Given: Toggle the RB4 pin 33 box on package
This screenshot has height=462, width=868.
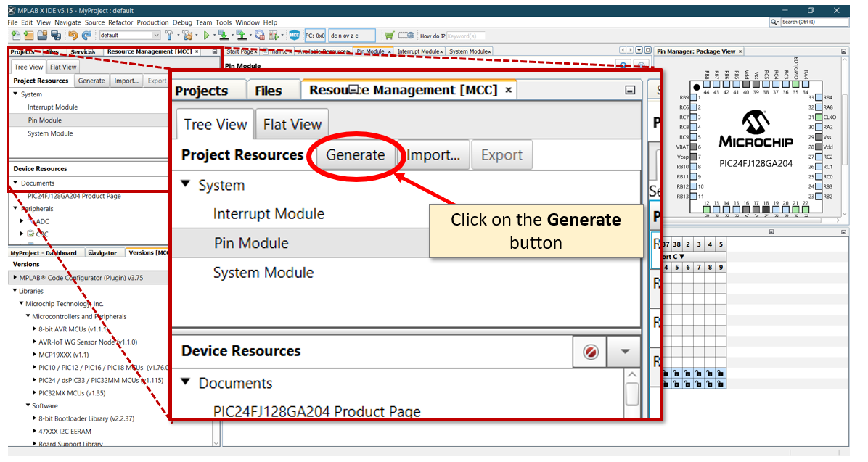Looking at the screenshot, I should tap(819, 97).
